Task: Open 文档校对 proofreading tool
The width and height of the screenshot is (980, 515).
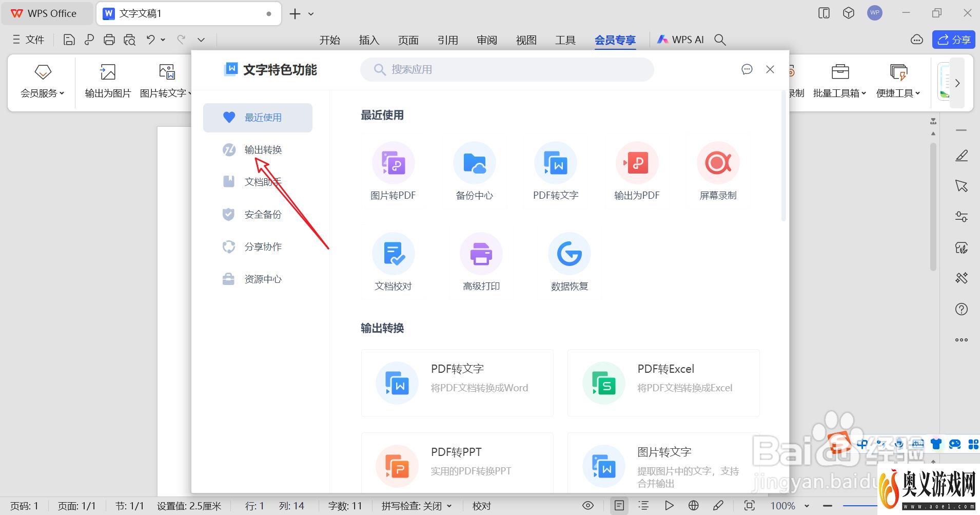Action: [x=393, y=254]
